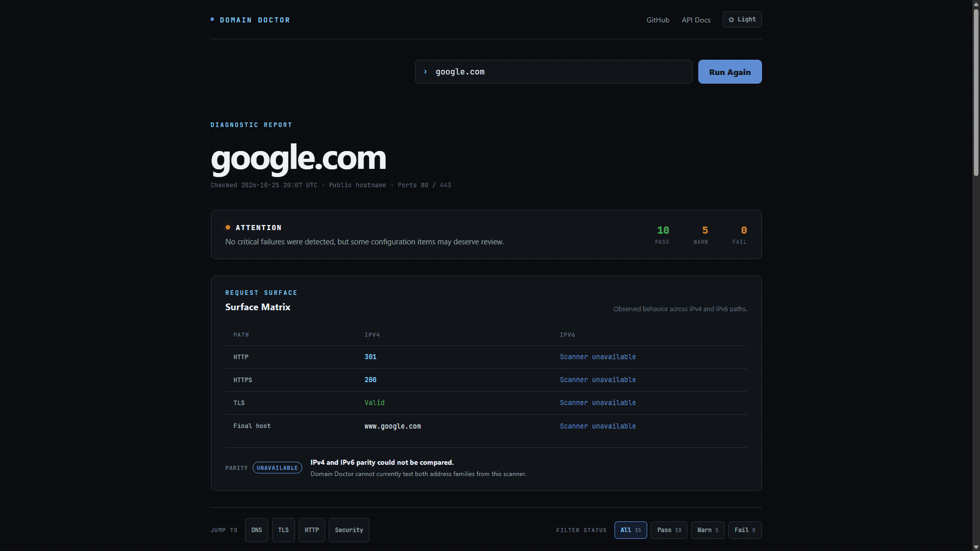Click Scanner unavailable in the HTTPS row
Screen dimensions: 980x551
(598, 380)
